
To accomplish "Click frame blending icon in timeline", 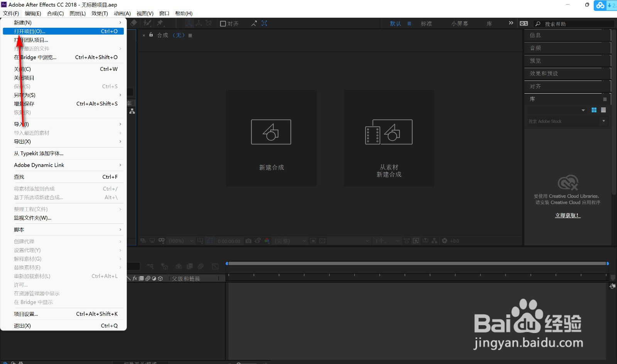I will tap(190, 266).
